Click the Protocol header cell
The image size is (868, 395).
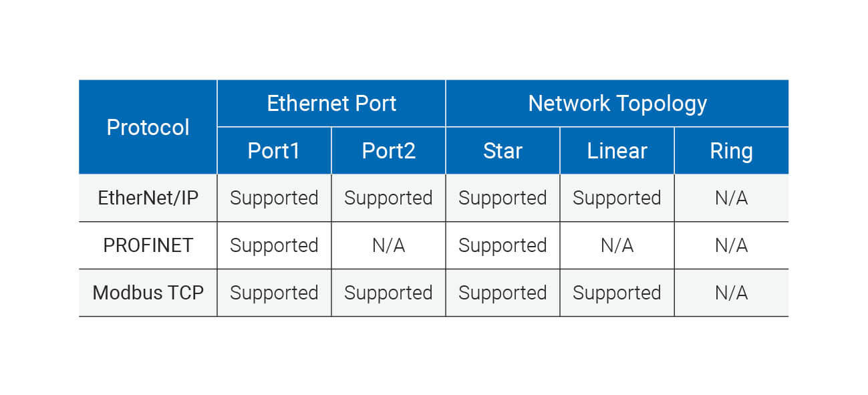pos(148,127)
